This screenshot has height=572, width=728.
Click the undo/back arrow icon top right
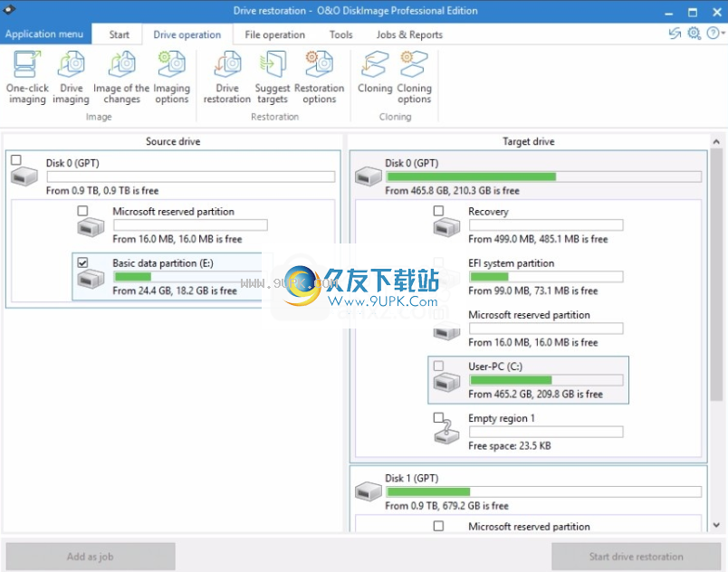[x=675, y=33]
